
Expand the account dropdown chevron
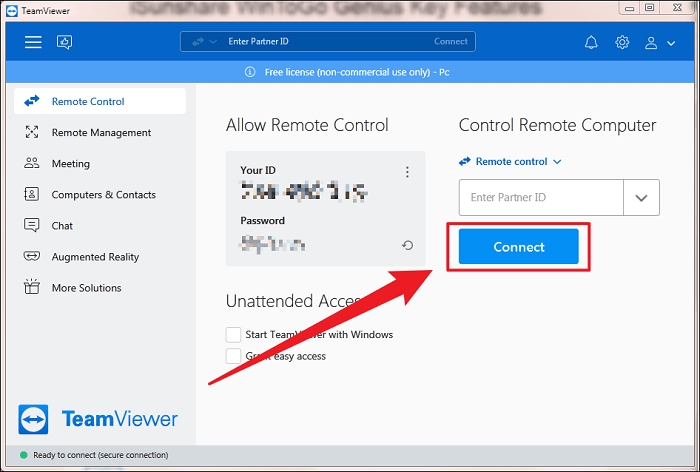[671, 43]
